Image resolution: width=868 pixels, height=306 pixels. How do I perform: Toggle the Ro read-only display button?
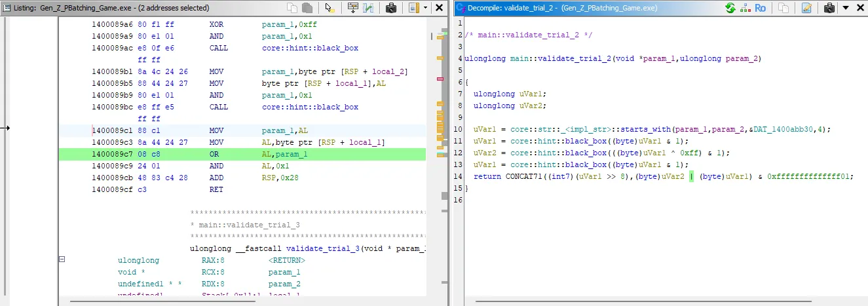click(760, 8)
